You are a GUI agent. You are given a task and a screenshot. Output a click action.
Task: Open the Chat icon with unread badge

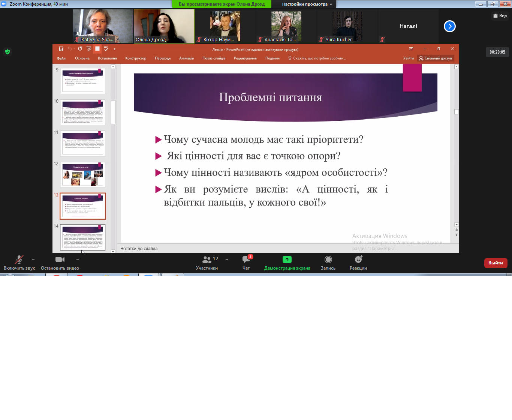[x=246, y=259]
